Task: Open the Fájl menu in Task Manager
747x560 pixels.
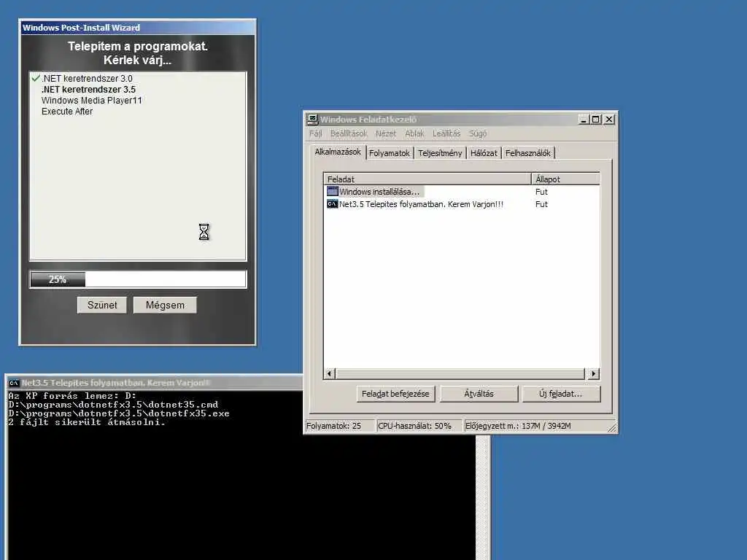Action: [x=315, y=134]
